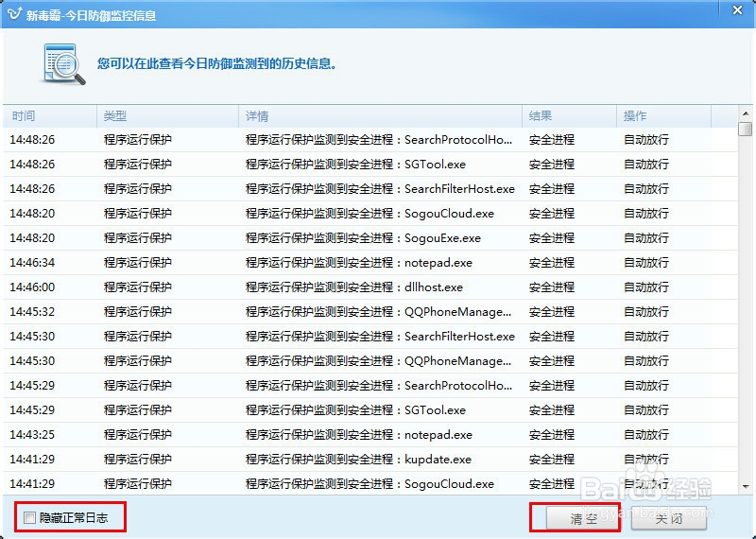Select the 14:45:32 QQPhoneManage... entry
The height and width of the screenshot is (539, 756).
370,312
